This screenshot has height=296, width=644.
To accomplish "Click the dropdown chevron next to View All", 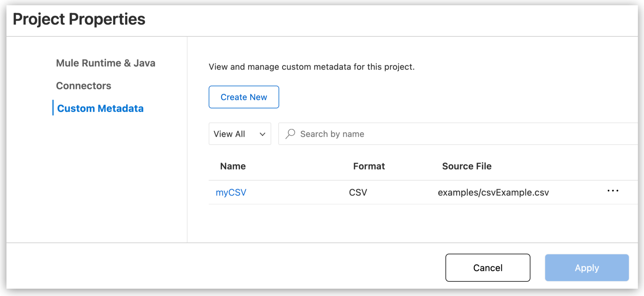I will click(x=262, y=134).
